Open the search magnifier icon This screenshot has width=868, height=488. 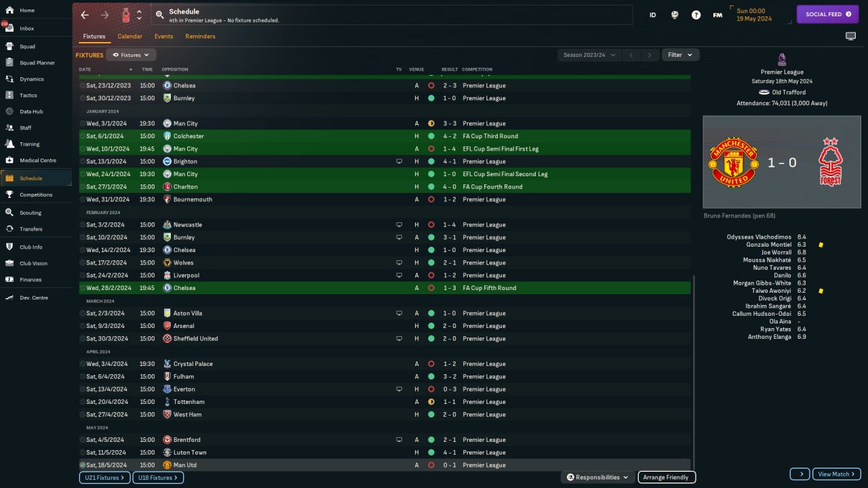(x=159, y=14)
